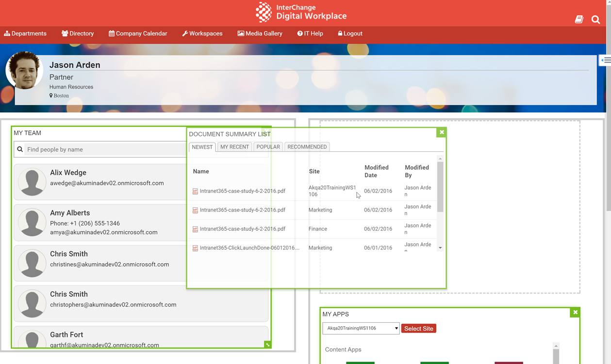Open case-study PDF in Marketing row

(243, 210)
